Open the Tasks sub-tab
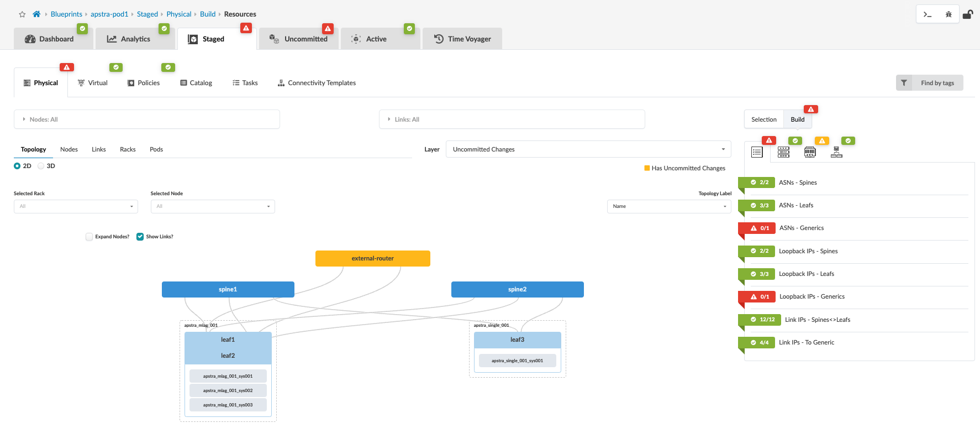This screenshot has width=980, height=433. pos(245,83)
